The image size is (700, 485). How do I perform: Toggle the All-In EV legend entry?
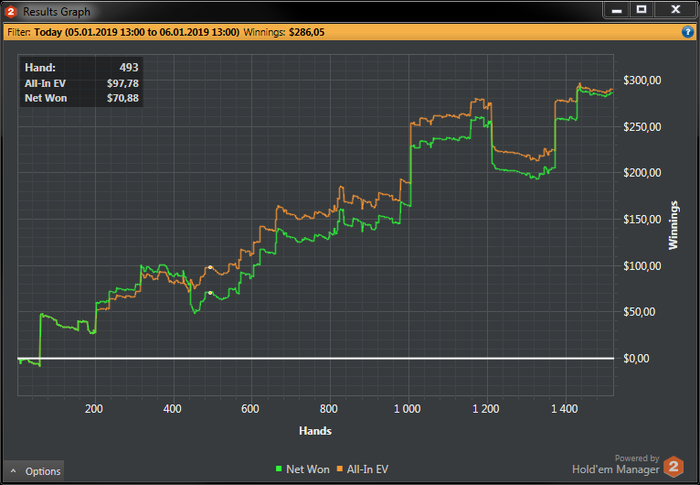[362, 469]
